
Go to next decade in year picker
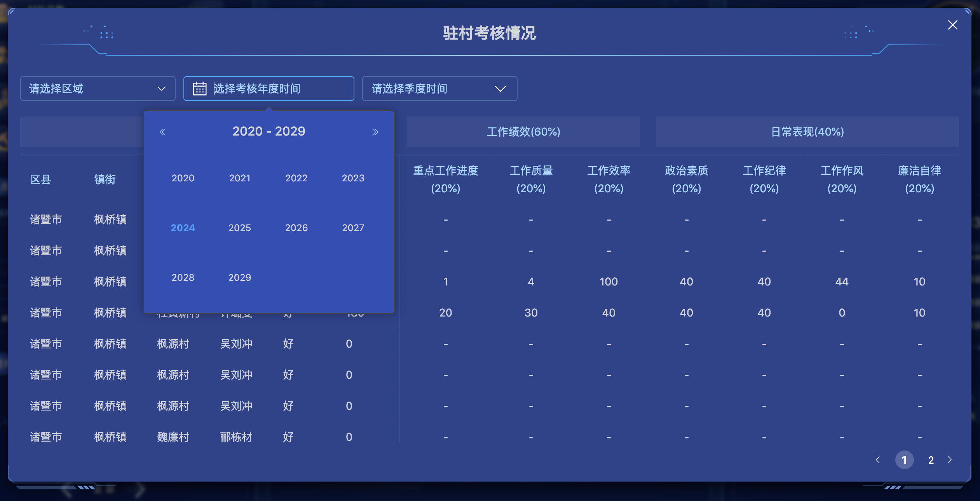point(375,132)
